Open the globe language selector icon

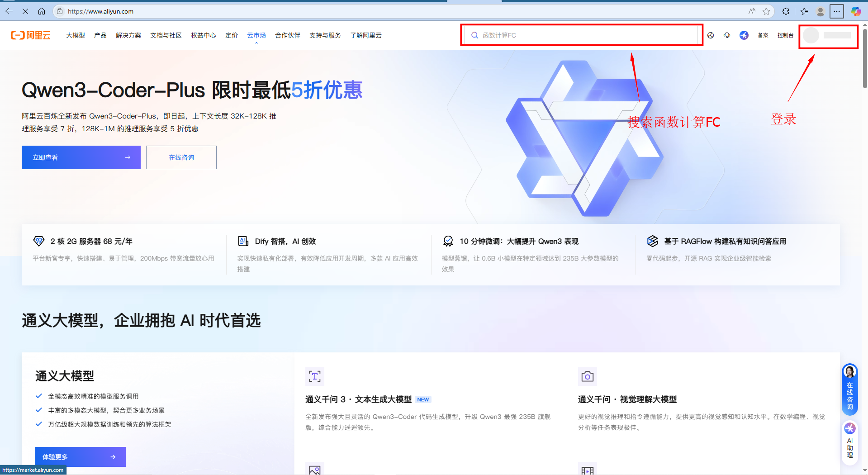[711, 35]
